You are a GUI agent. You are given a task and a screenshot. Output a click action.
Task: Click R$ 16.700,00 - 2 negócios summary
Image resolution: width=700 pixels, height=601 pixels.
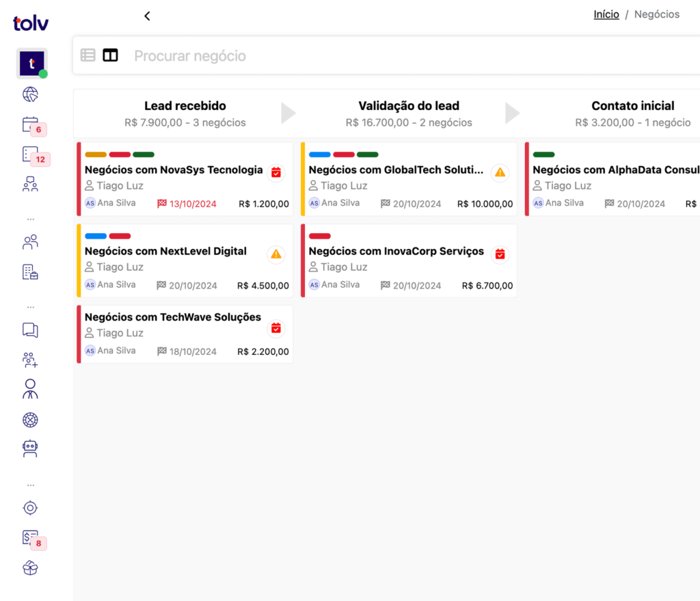(409, 123)
